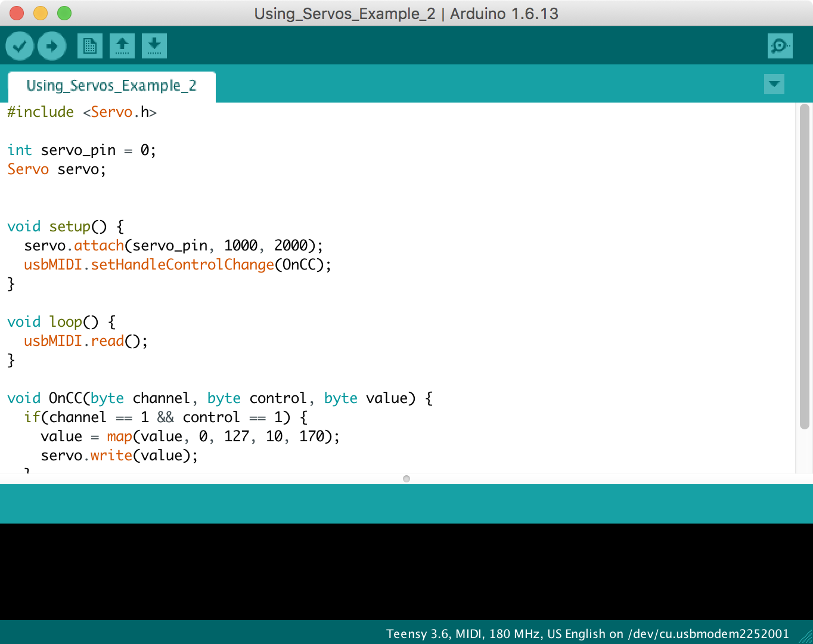Select the map function call in the code
813x644 pixels.
coord(119,436)
